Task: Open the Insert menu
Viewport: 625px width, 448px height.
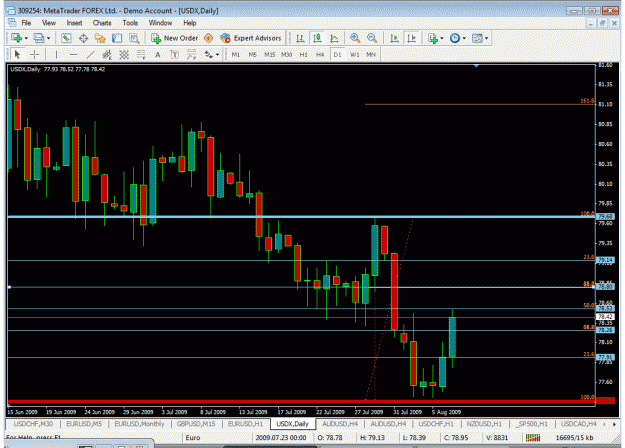Action: (x=74, y=23)
